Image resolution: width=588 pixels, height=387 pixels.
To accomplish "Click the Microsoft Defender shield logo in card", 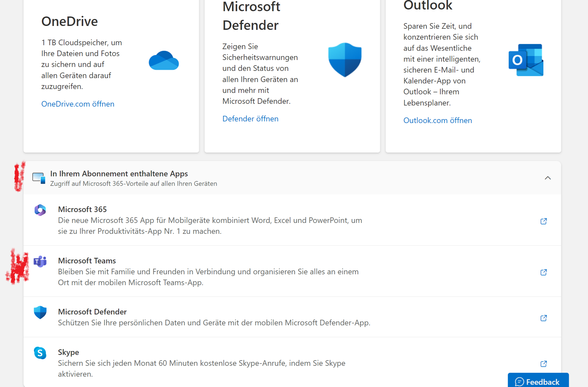I will tap(345, 60).
